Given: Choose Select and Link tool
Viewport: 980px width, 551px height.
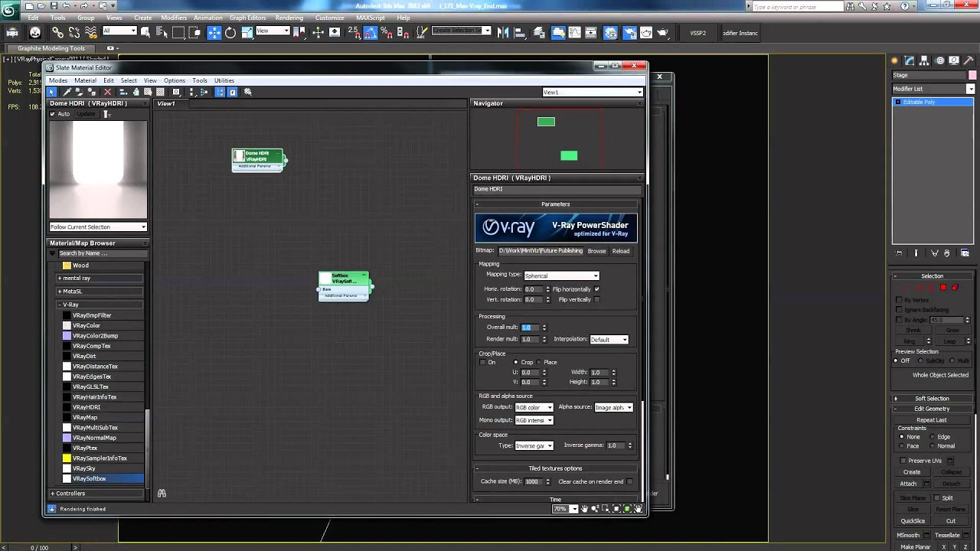Looking at the screenshot, I should point(57,33).
